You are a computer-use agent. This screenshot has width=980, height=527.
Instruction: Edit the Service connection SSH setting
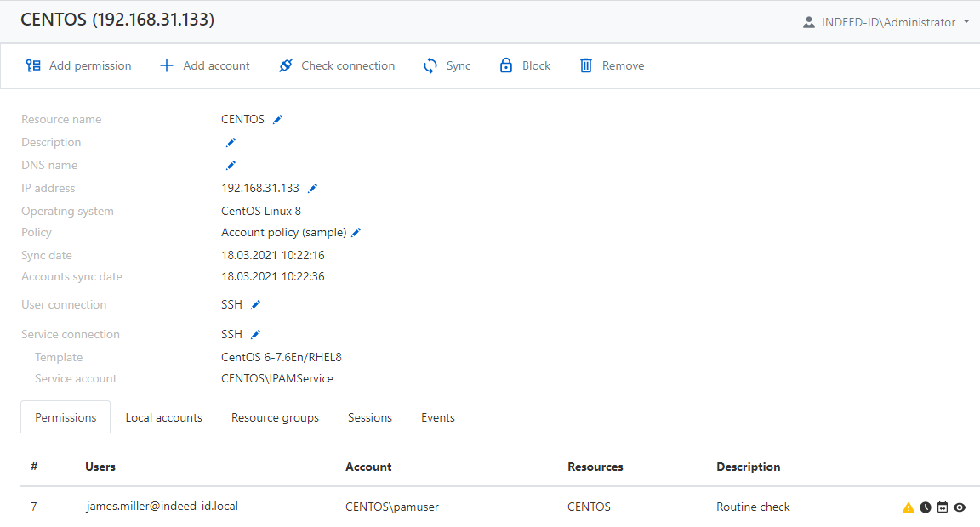point(255,335)
